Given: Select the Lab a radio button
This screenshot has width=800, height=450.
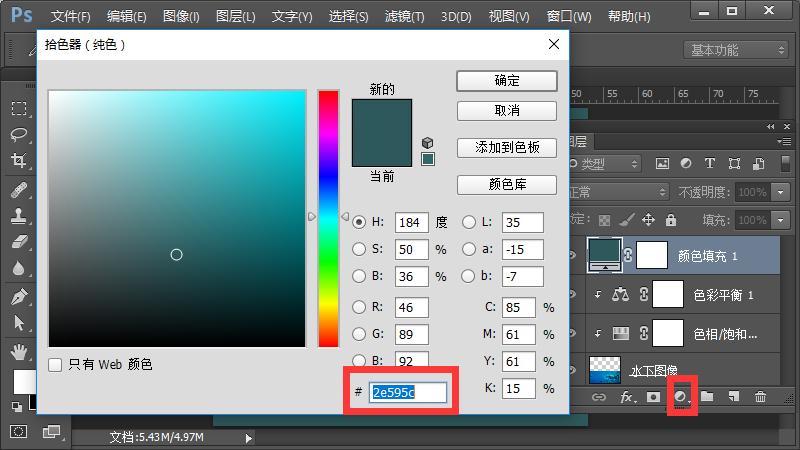Looking at the screenshot, I should pyautogui.click(x=468, y=249).
